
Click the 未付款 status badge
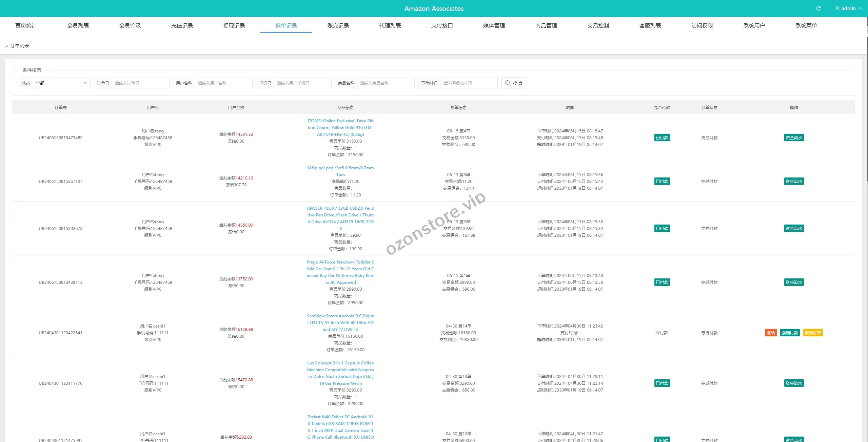(x=662, y=333)
